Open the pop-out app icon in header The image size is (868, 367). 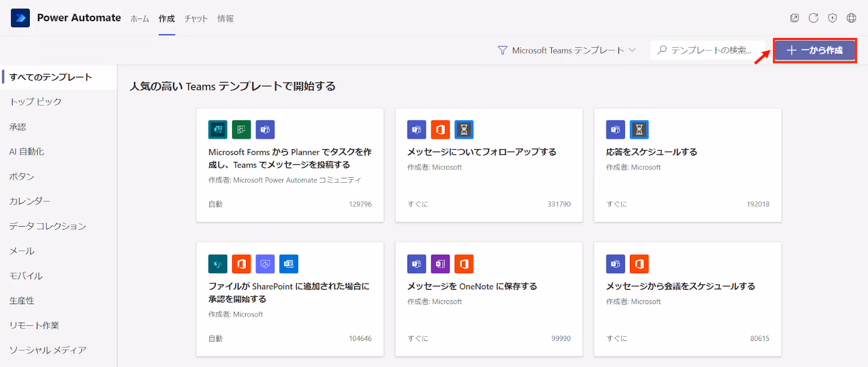click(794, 18)
